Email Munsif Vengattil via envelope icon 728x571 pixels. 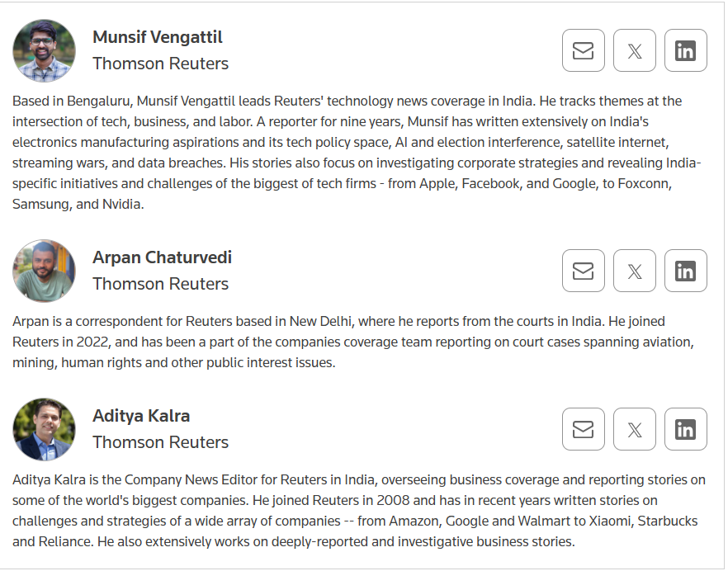coord(583,50)
